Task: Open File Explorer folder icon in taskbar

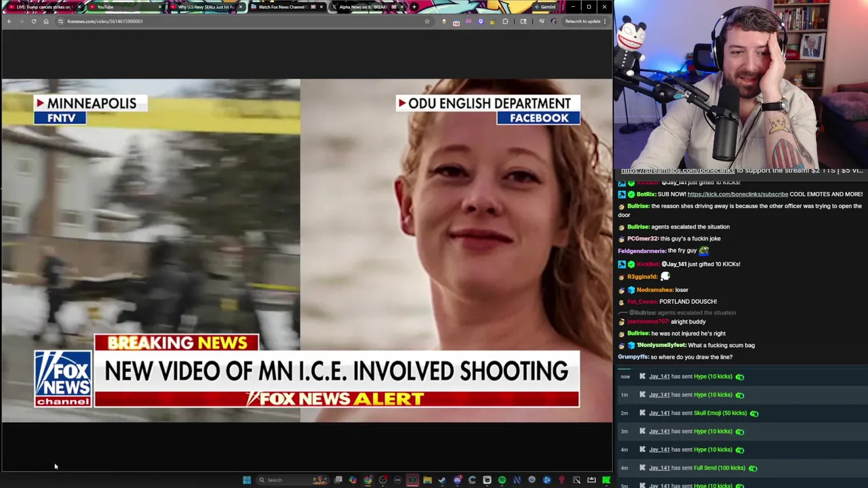Action: pos(427,480)
